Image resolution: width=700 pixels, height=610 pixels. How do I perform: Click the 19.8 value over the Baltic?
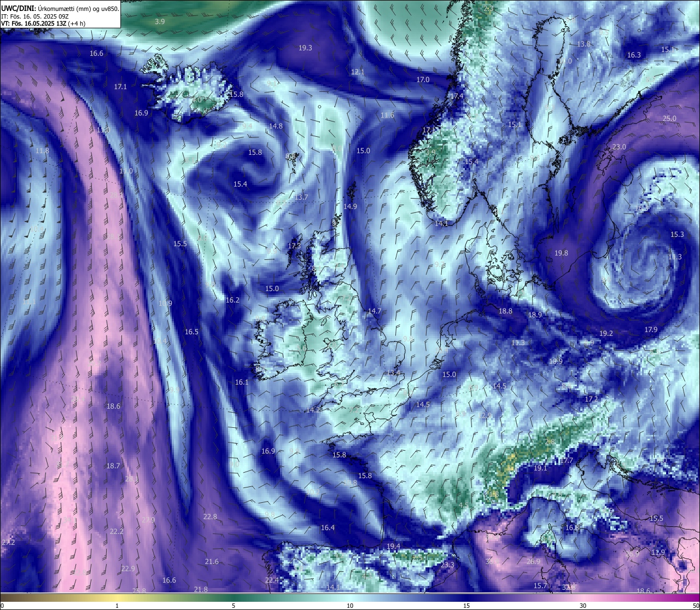561,253
